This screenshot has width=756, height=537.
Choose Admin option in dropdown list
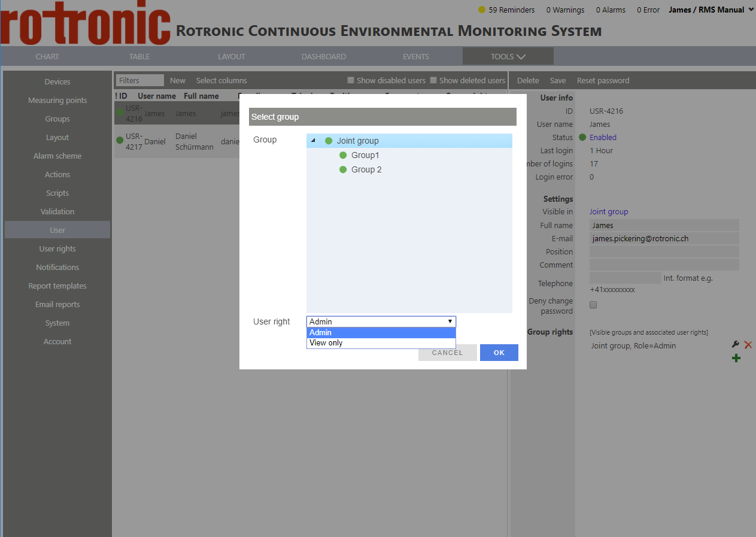click(x=381, y=333)
